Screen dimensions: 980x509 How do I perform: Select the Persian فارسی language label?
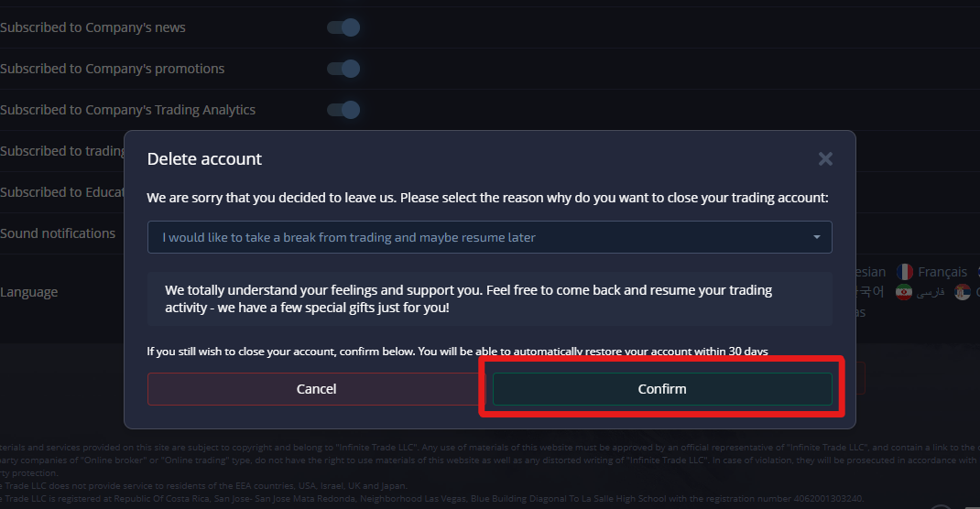pos(930,292)
